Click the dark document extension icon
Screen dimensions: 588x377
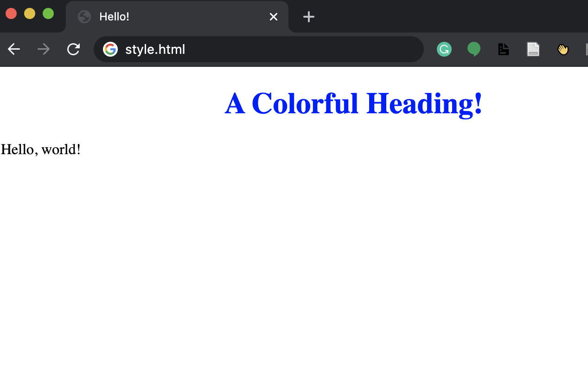[x=504, y=49]
